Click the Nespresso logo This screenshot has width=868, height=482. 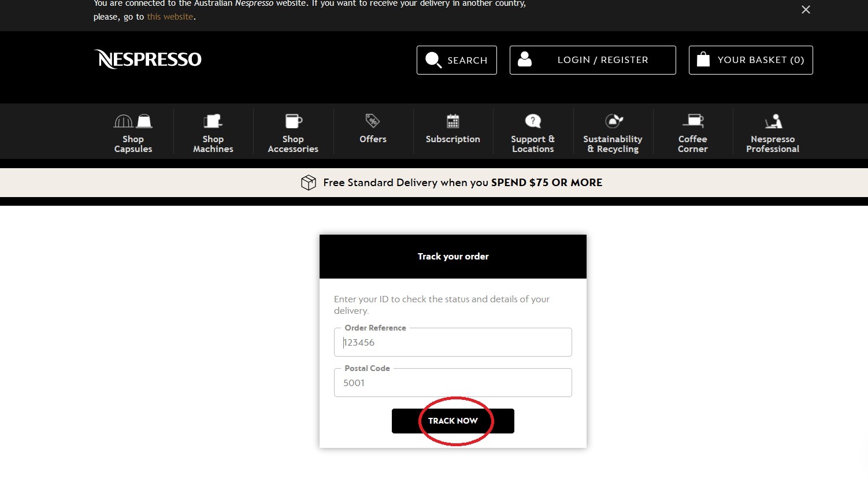pos(148,59)
